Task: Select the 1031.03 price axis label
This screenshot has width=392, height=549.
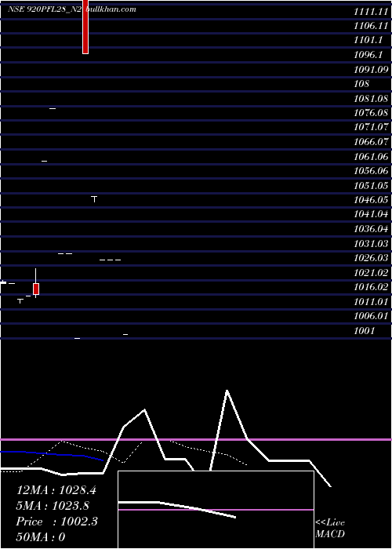Action: coord(371,243)
